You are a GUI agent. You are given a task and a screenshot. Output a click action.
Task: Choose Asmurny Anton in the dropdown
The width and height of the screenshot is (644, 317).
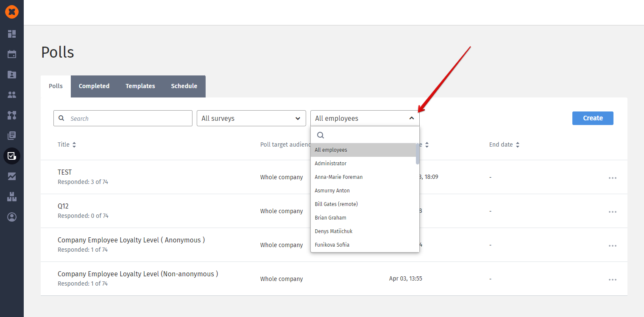[x=363, y=191]
